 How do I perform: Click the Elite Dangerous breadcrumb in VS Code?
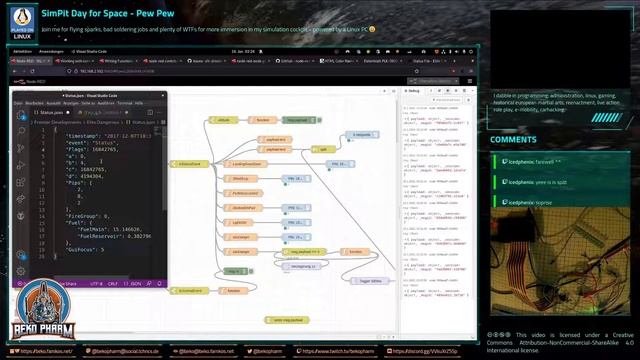(x=103, y=122)
